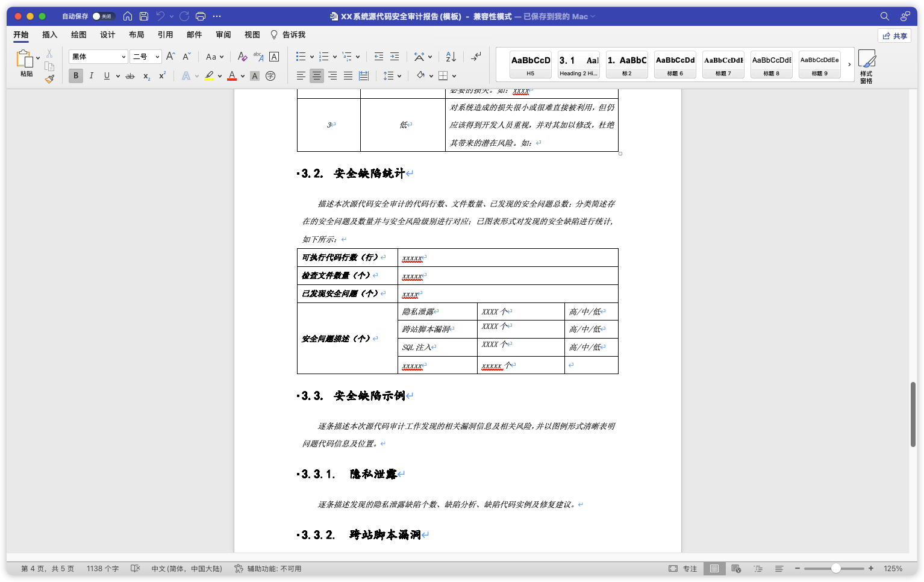Viewport: 924px width, 582px height.
Task: Click the 共享 share button
Action: [x=894, y=36]
